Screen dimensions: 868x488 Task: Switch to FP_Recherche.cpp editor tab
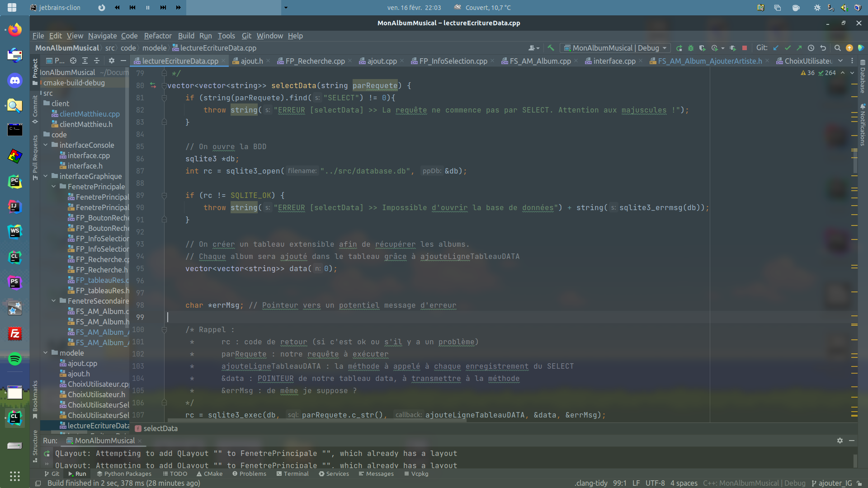315,61
